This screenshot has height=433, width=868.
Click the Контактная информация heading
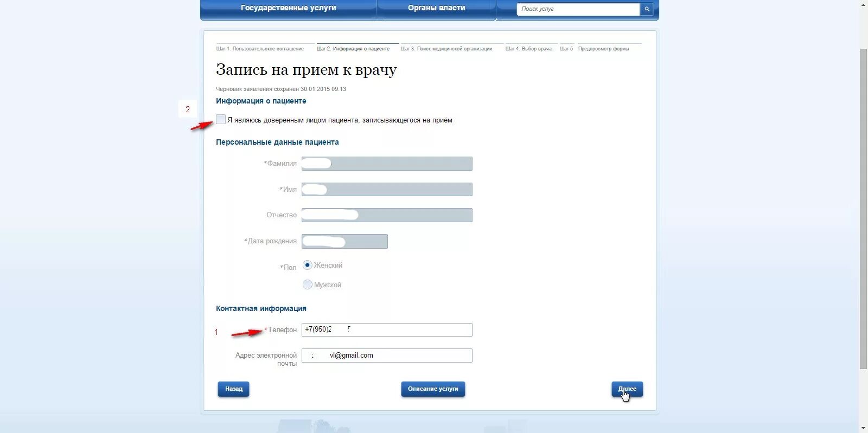coord(261,308)
